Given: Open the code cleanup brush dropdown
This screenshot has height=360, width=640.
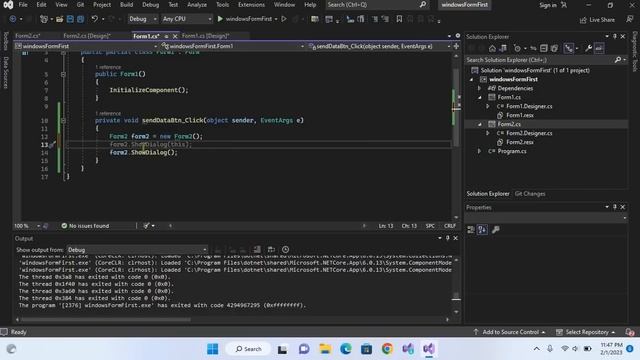Looking at the screenshot, I should click(x=153, y=226).
